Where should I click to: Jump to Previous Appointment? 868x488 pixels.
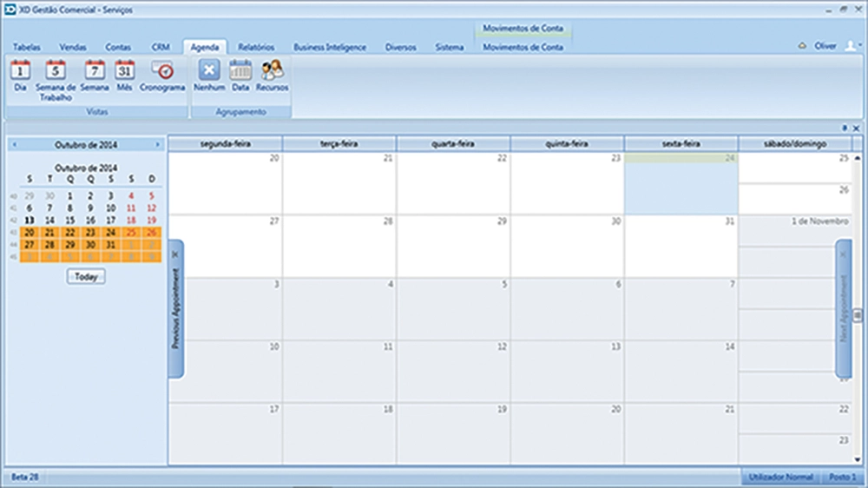[175, 308]
